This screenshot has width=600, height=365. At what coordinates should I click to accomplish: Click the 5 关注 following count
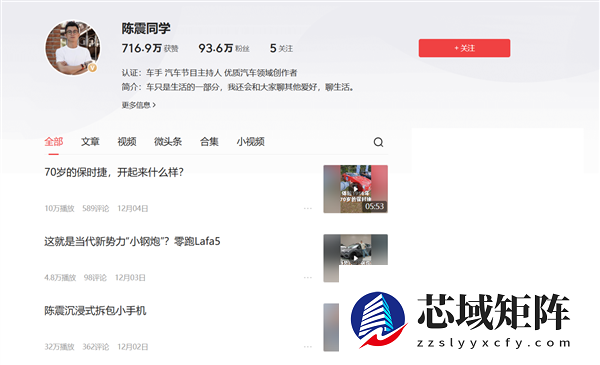click(x=281, y=48)
